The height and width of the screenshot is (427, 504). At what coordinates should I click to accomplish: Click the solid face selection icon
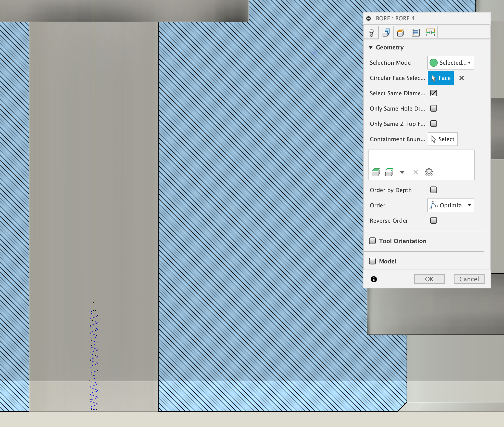coord(376,172)
